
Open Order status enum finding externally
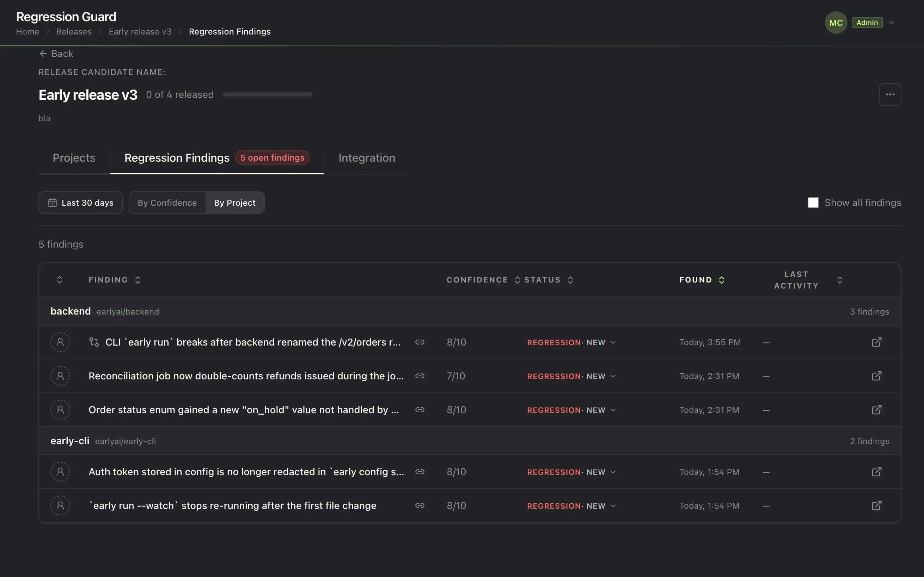coord(876,409)
